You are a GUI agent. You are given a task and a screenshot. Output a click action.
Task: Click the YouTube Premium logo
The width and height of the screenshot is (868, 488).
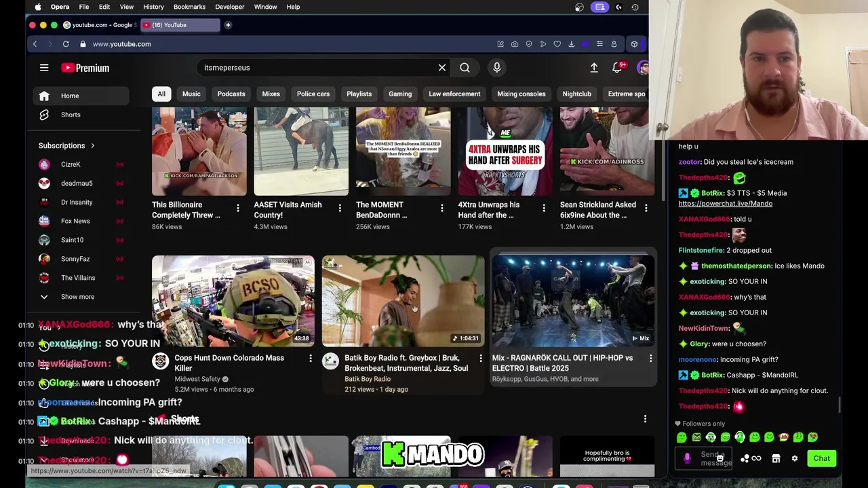point(85,68)
